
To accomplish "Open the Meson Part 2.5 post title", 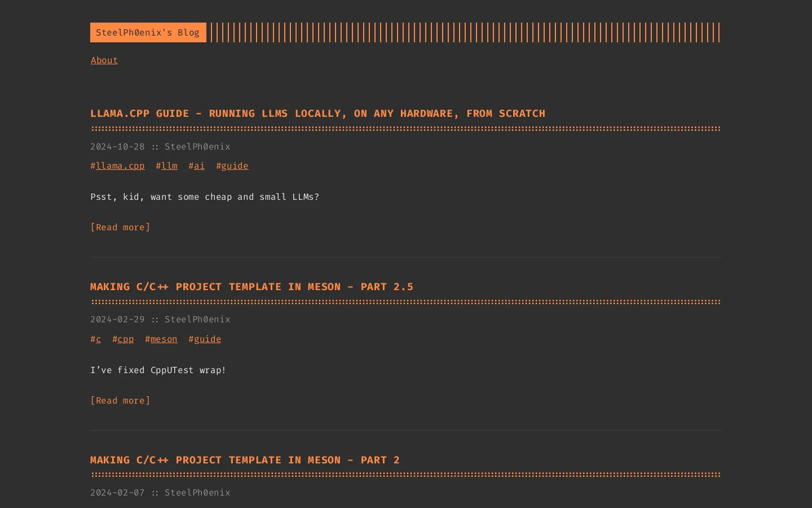I will [251, 287].
